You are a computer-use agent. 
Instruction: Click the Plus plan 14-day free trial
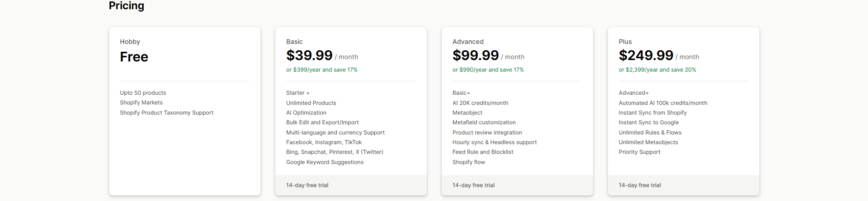coord(640,185)
